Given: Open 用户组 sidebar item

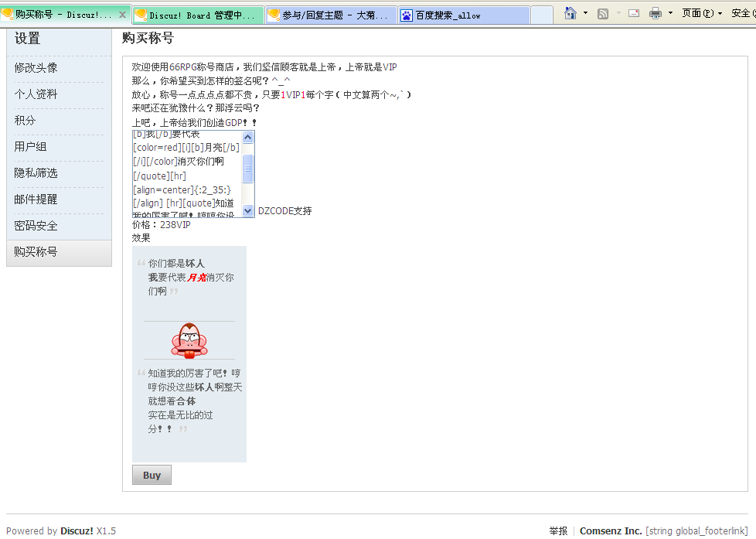Looking at the screenshot, I should [x=30, y=146].
